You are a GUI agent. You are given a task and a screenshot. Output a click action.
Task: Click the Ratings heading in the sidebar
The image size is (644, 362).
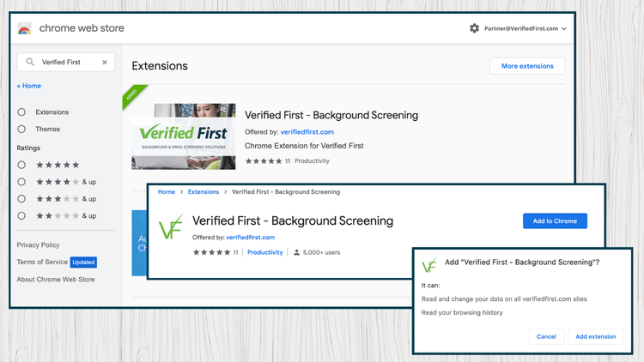[x=28, y=148]
